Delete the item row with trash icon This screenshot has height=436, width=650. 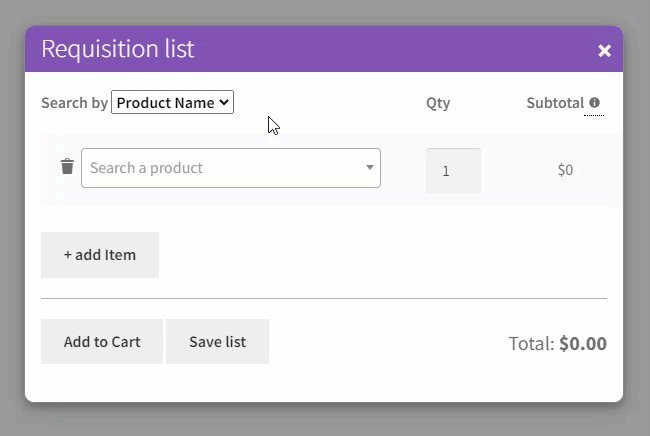[x=67, y=167]
